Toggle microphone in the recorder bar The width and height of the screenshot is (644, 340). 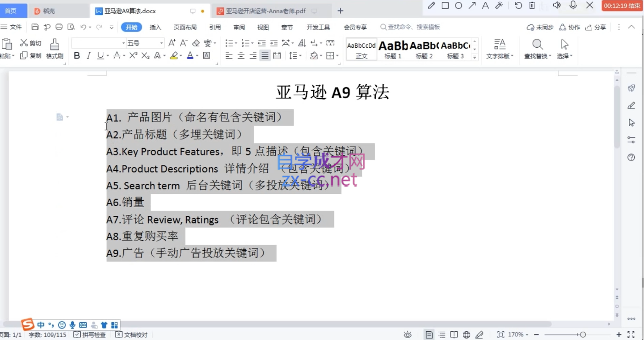pyautogui.click(x=573, y=5)
